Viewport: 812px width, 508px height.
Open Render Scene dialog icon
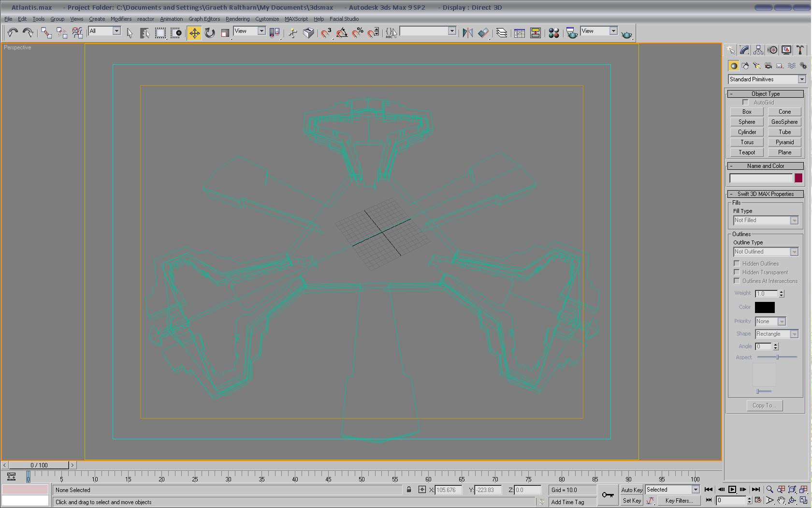[x=572, y=33]
